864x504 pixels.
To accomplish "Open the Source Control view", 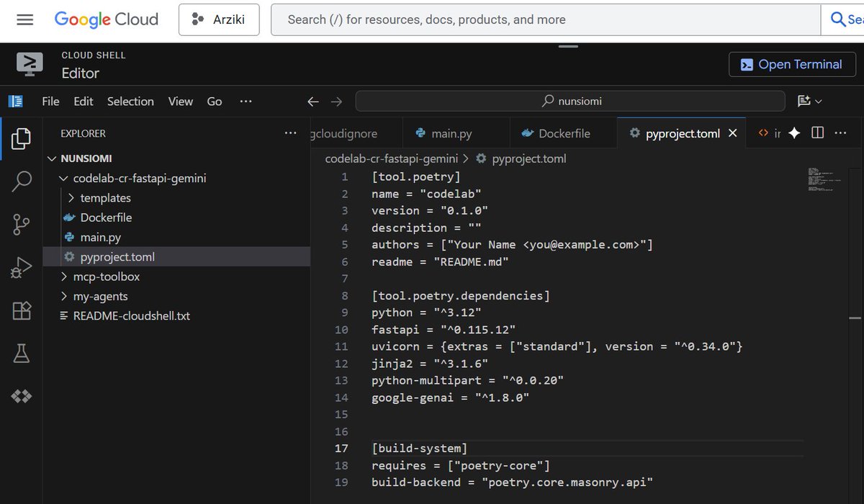I will [x=22, y=225].
